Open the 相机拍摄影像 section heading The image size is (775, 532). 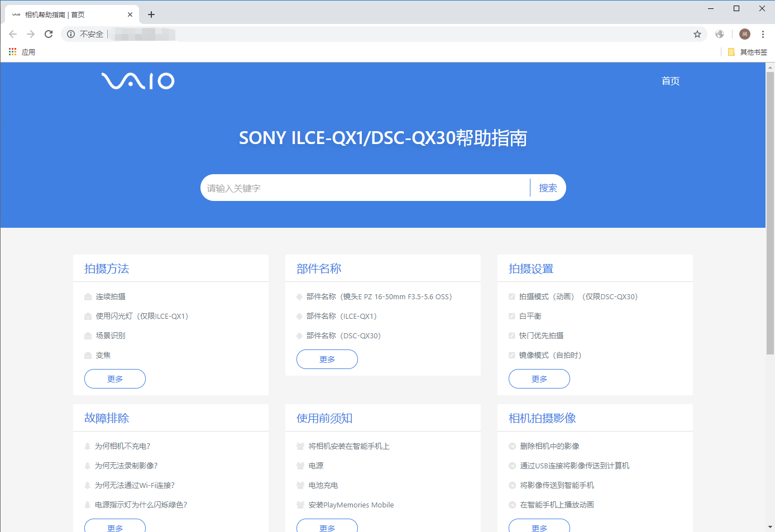click(542, 419)
